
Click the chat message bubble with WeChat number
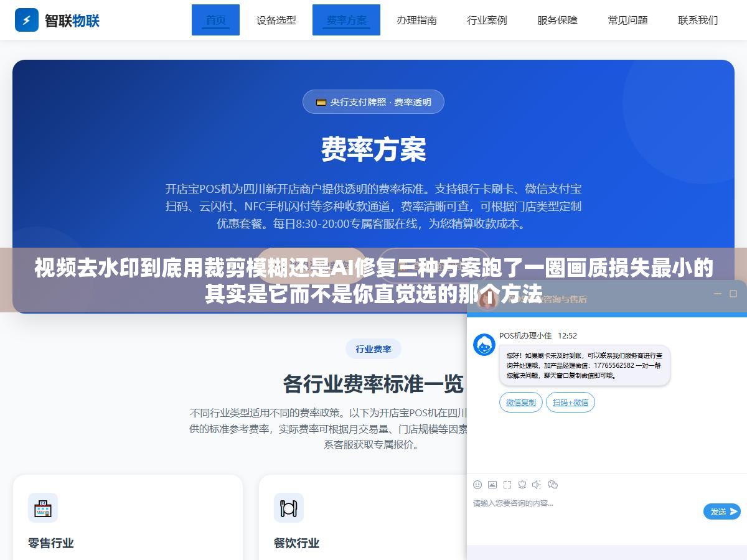[585, 365]
